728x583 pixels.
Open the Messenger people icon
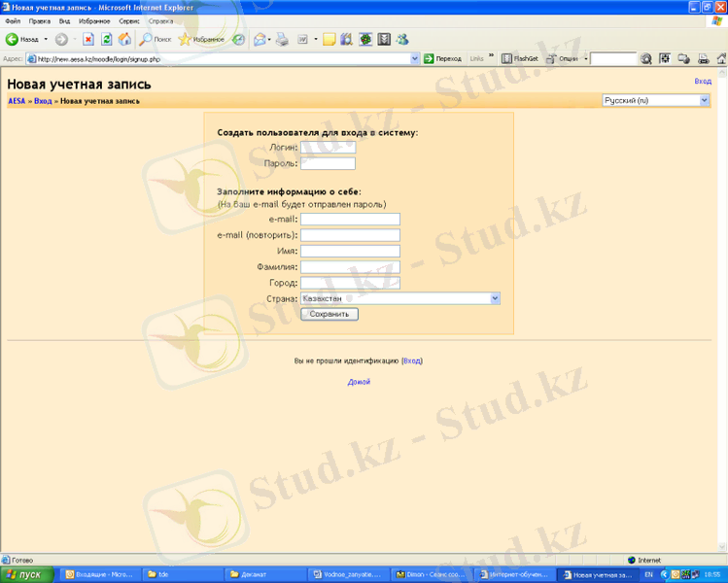402,40
